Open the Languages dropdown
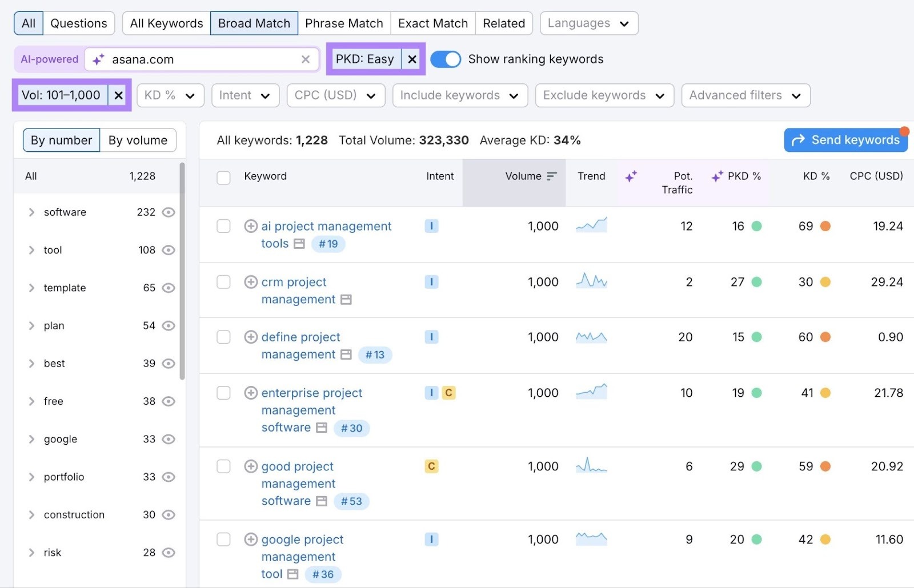The image size is (914, 588). pyautogui.click(x=588, y=23)
